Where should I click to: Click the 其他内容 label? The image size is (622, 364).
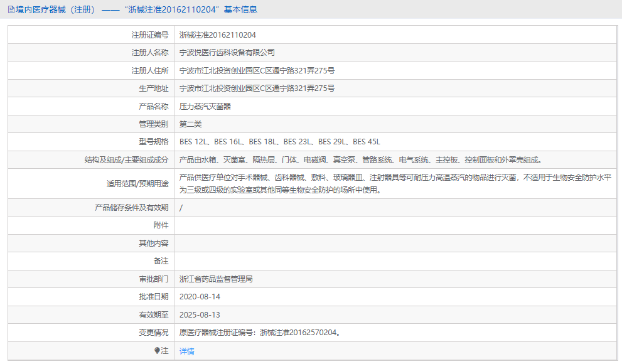(x=154, y=243)
